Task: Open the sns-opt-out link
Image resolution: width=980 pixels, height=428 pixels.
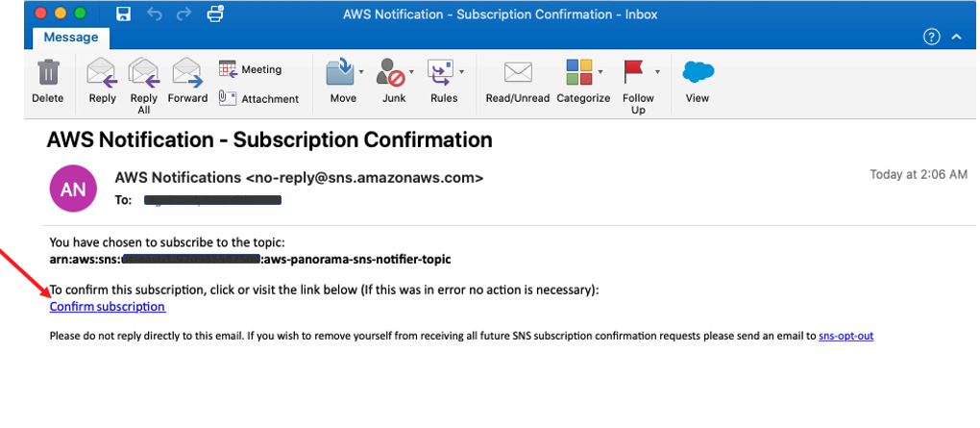Action: click(845, 336)
